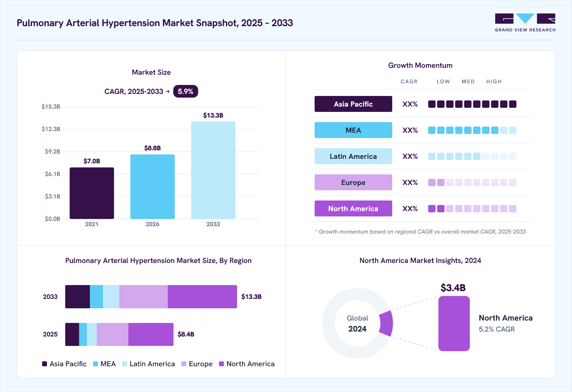Click the 5.2% CAGR text

click(x=497, y=329)
